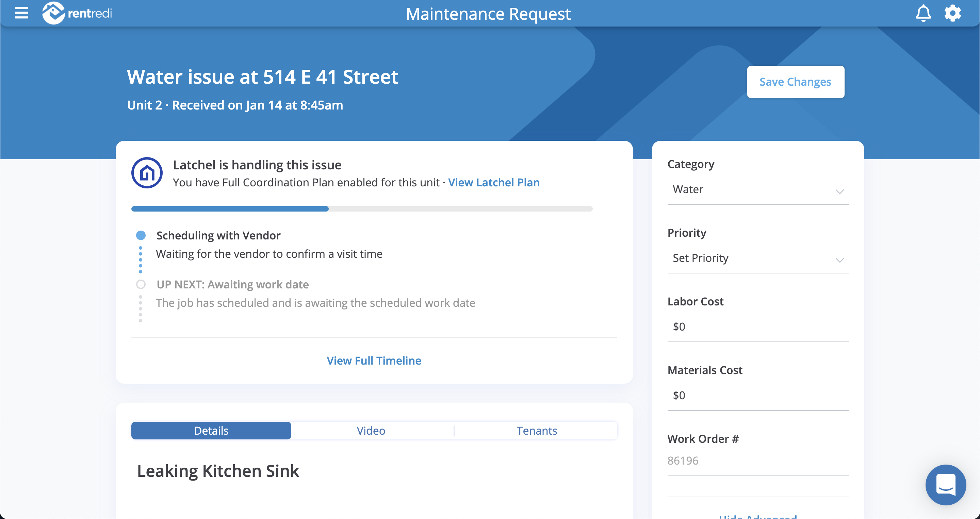Open the hamburger navigation menu

pyautogui.click(x=21, y=13)
